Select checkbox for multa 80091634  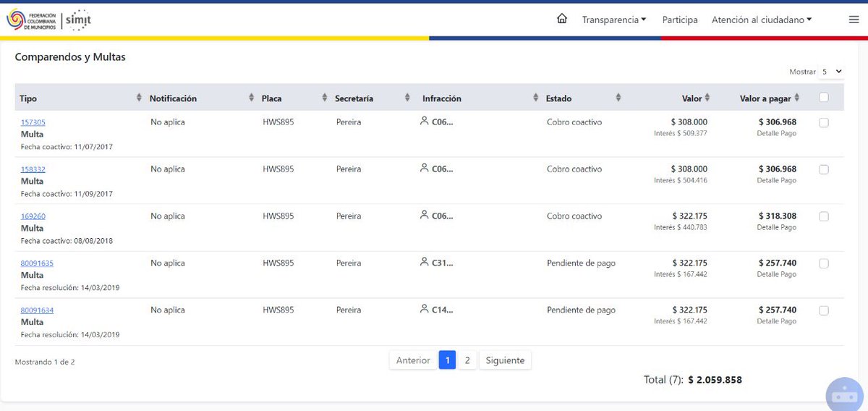click(x=824, y=311)
